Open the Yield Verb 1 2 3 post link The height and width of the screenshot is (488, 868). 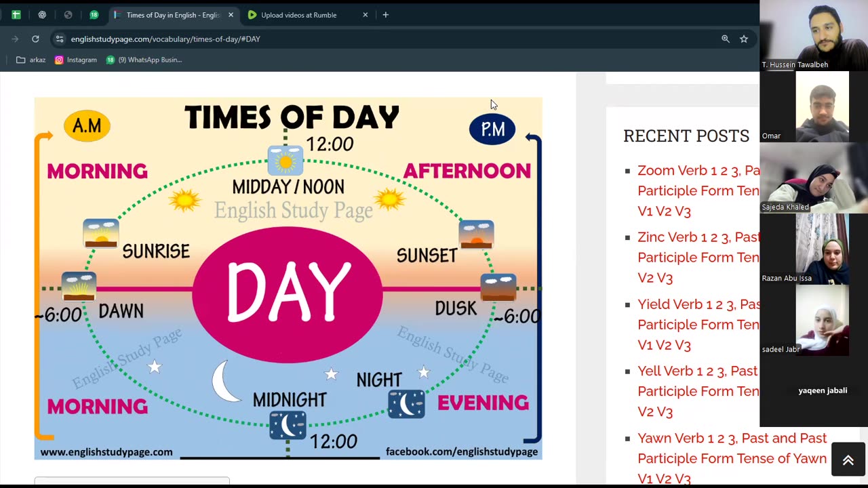(698, 324)
